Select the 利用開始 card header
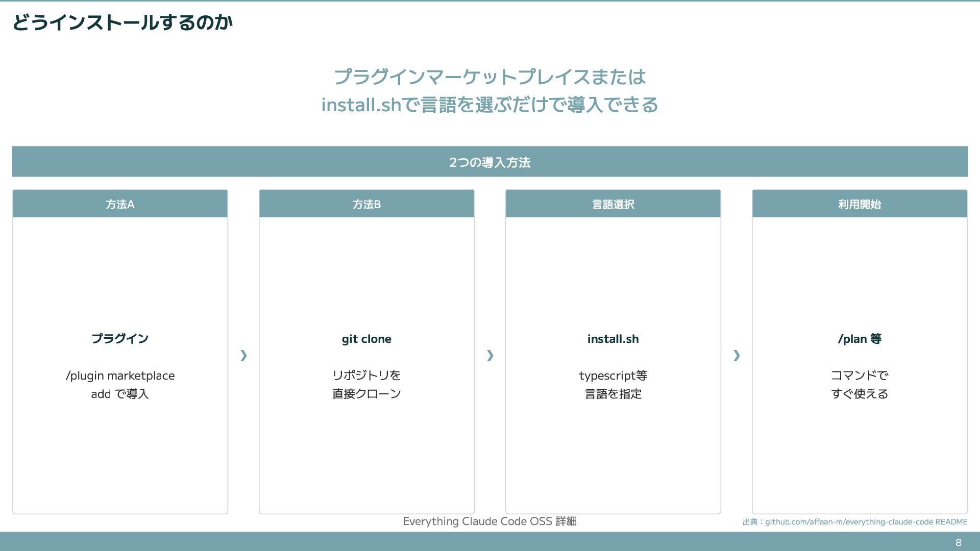The height and width of the screenshot is (551, 980). pos(860,204)
